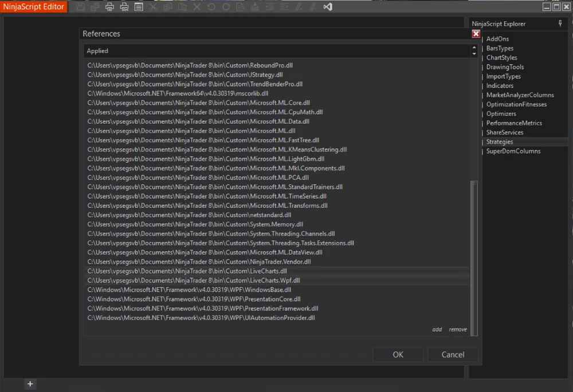The height and width of the screenshot is (392, 573).
Task: Click the Cancel button
Action: pos(453,355)
